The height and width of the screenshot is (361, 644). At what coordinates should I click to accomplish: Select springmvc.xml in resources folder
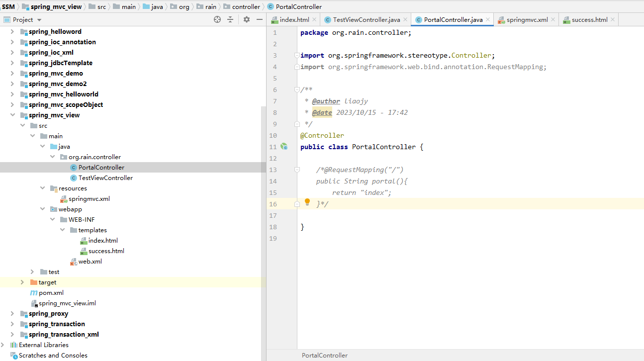click(x=89, y=198)
